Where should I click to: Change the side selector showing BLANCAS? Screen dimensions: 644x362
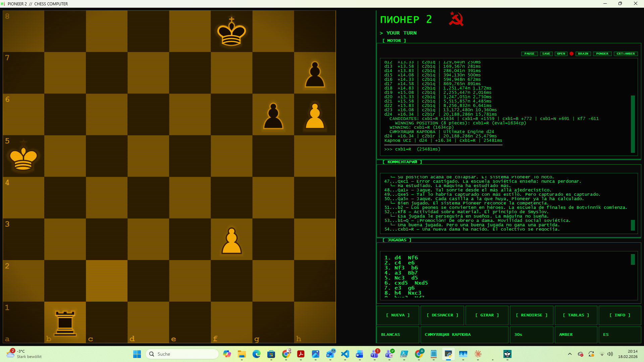(398, 335)
